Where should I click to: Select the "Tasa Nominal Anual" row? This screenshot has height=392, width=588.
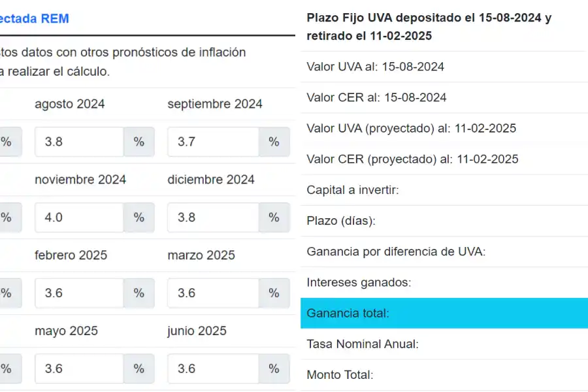pos(444,344)
